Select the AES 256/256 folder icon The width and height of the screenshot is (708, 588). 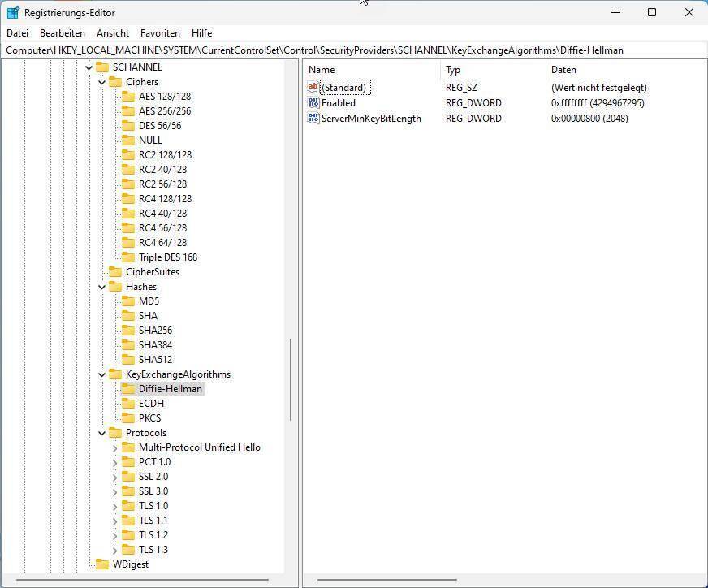pos(128,111)
